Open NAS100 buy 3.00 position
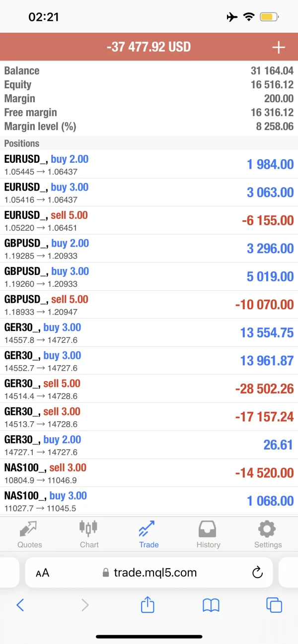This screenshot has height=644, width=298. [x=149, y=501]
